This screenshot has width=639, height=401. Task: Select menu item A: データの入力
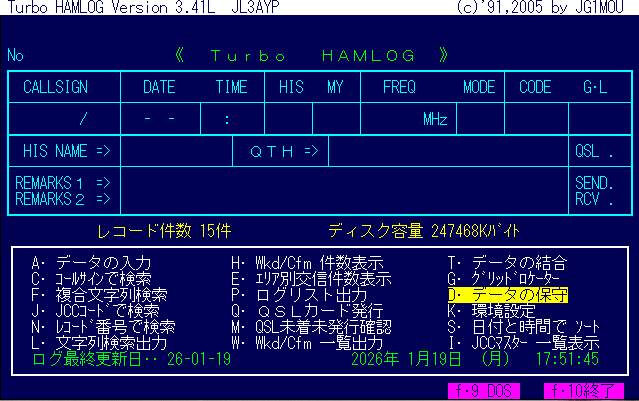96,263
